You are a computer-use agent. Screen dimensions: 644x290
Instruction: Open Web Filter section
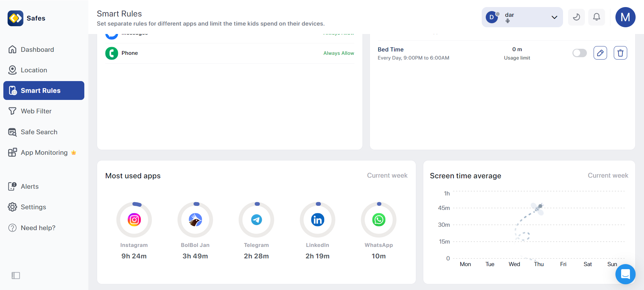tap(44, 111)
